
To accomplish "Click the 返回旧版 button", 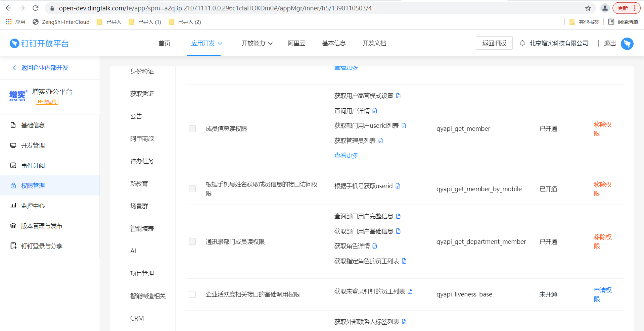I will (494, 43).
